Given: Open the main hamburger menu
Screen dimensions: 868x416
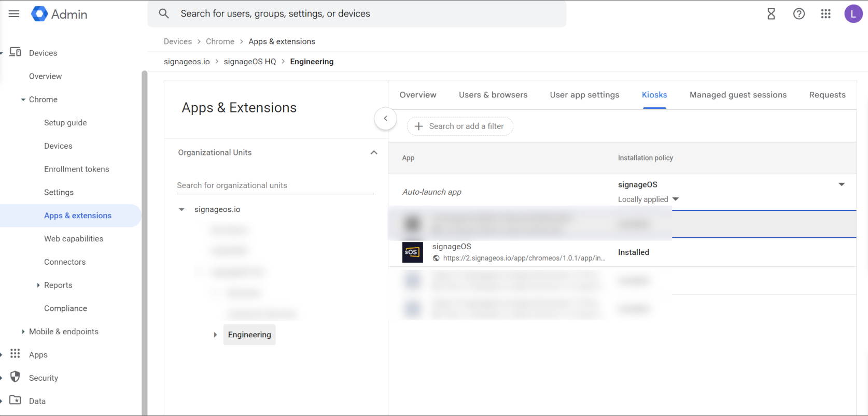Looking at the screenshot, I should [x=14, y=14].
